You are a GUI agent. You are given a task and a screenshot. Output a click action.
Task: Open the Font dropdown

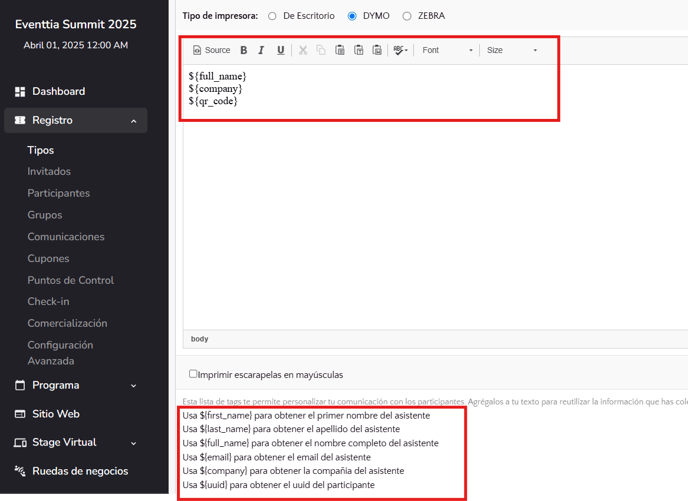[447, 50]
